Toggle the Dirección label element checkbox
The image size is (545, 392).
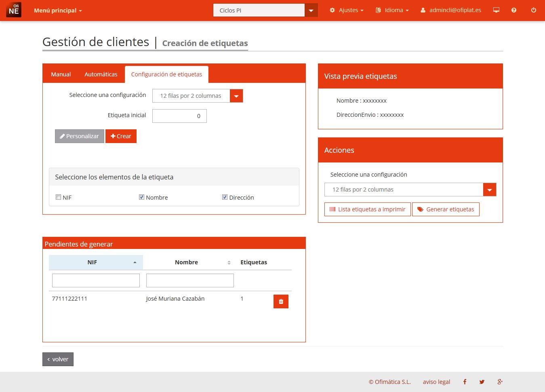(x=225, y=197)
